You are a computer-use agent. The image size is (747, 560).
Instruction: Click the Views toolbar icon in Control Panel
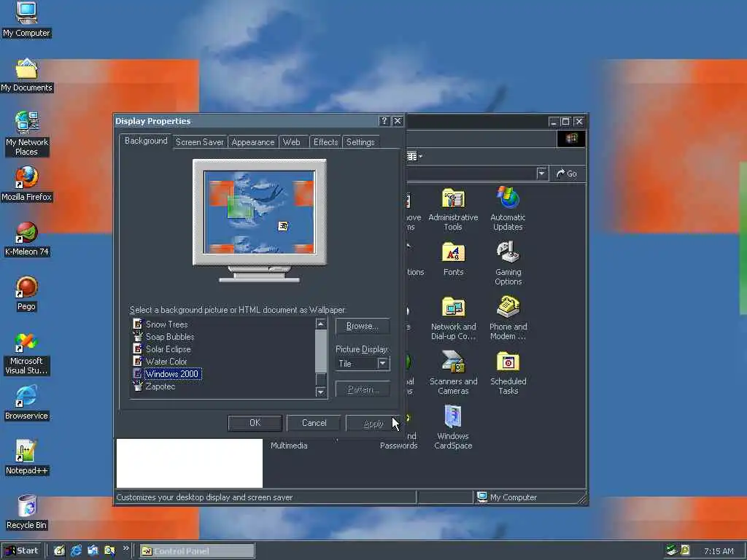(x=414, y=156)
